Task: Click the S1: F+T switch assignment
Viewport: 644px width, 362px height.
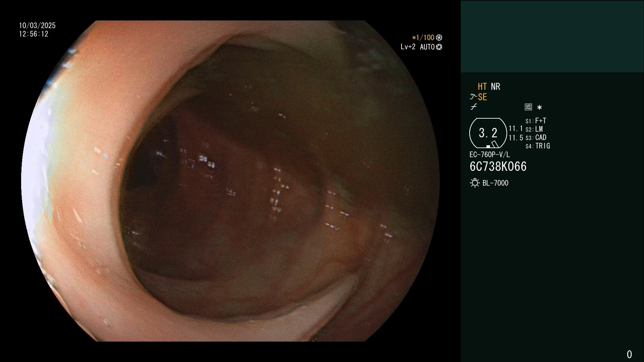Action: 536,121
